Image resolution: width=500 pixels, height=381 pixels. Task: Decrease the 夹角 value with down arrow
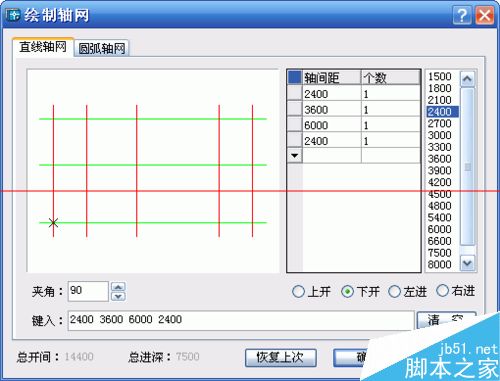click(x=118, y=296)
